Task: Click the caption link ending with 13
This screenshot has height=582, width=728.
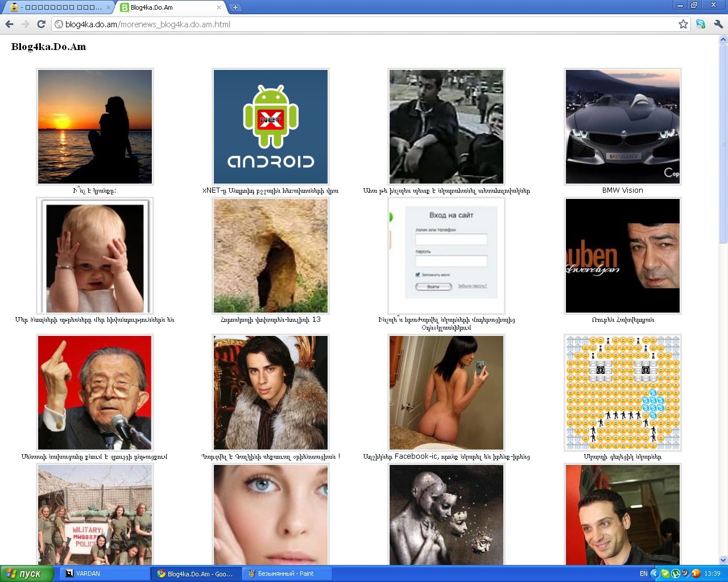Action: point(271,319)
